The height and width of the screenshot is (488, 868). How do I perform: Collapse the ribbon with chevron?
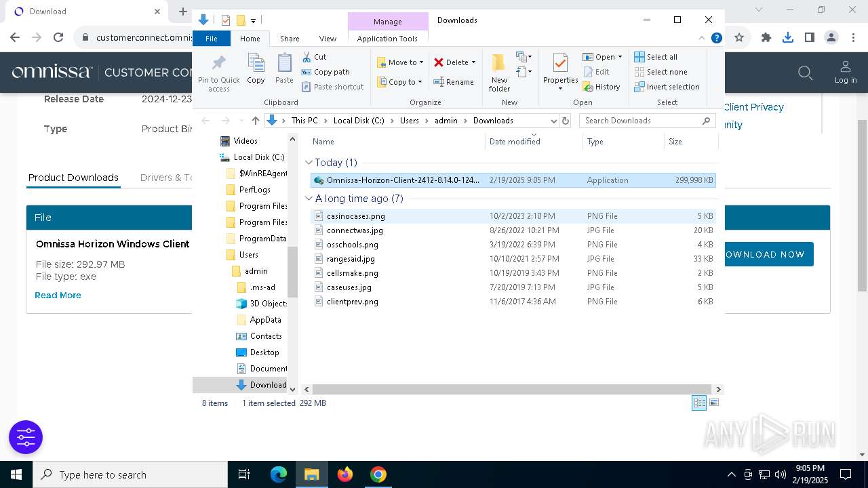(x=703, y=39)
